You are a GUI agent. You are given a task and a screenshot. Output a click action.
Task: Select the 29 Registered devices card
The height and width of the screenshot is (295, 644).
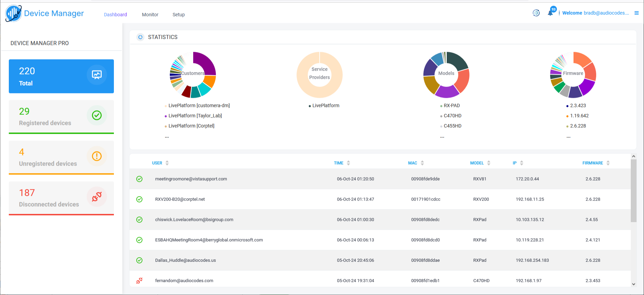pyautogui.click(x=61, y=117)
